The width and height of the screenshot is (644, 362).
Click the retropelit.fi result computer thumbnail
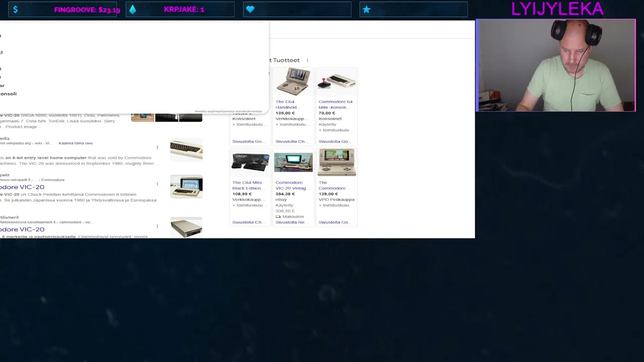186,186
